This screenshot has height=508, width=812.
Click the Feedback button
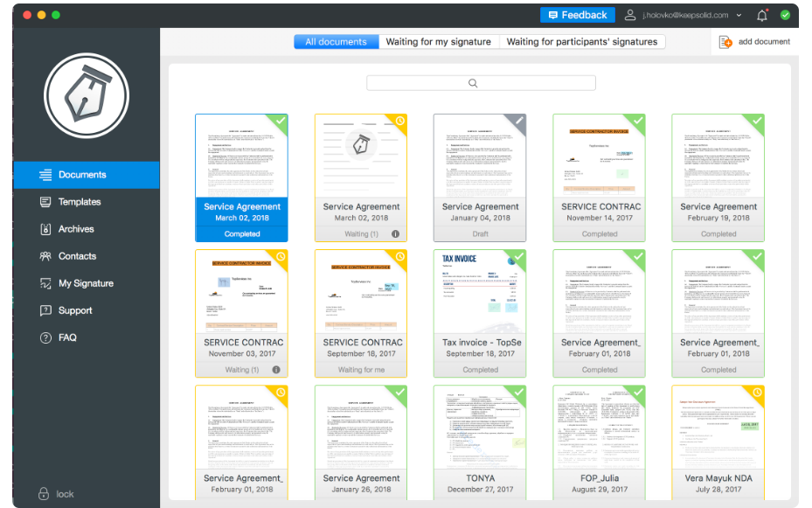point(578,15)
